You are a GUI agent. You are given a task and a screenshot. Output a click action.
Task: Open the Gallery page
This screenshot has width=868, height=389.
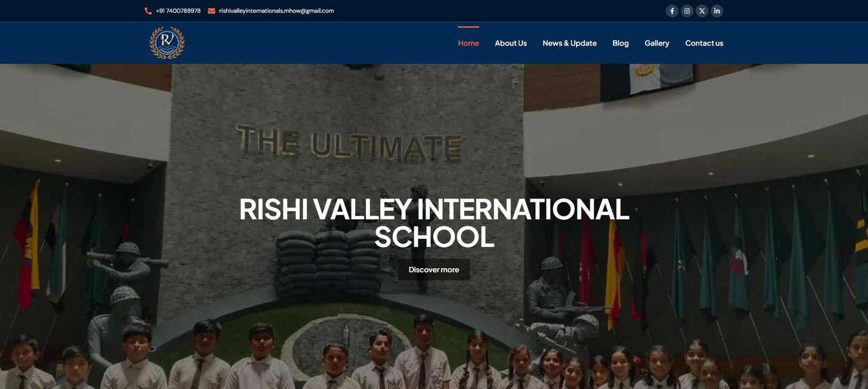point(657,43)
